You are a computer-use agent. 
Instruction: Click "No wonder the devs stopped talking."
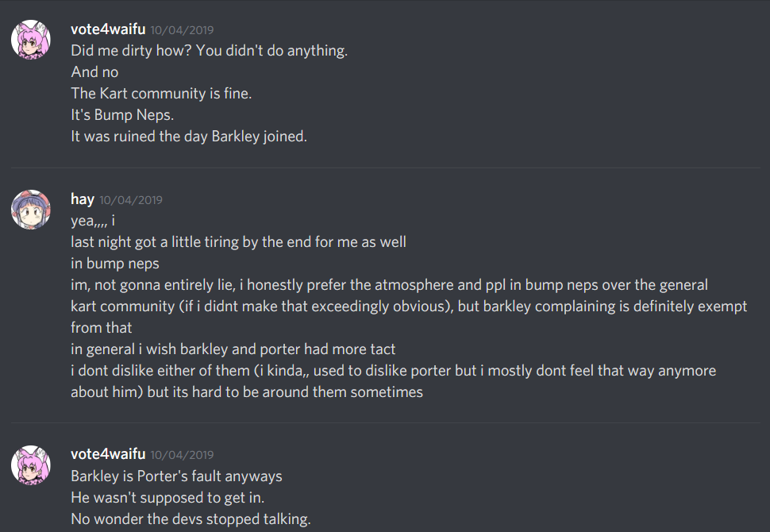tap(191, 519)
